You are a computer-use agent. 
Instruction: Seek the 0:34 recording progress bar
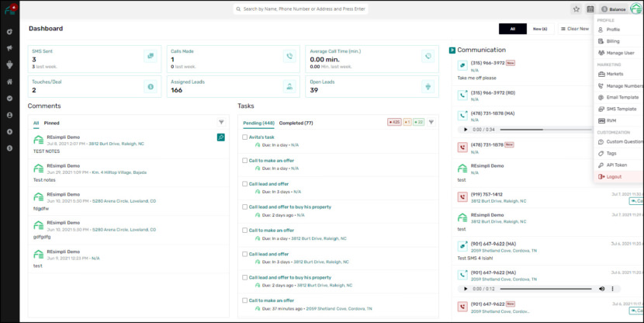[x=545, y=130]
